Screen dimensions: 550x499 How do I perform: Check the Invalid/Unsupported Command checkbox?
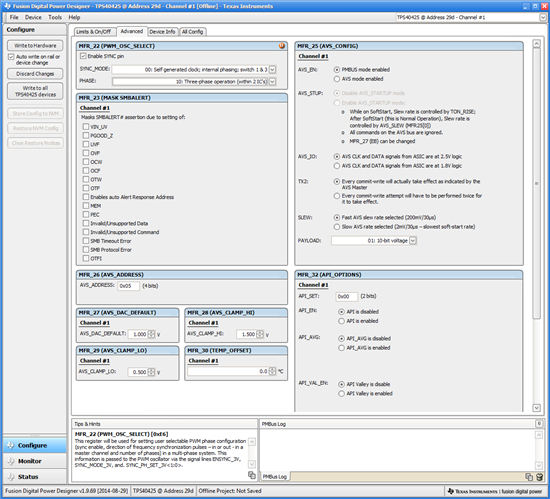click(x=86, y=232)
